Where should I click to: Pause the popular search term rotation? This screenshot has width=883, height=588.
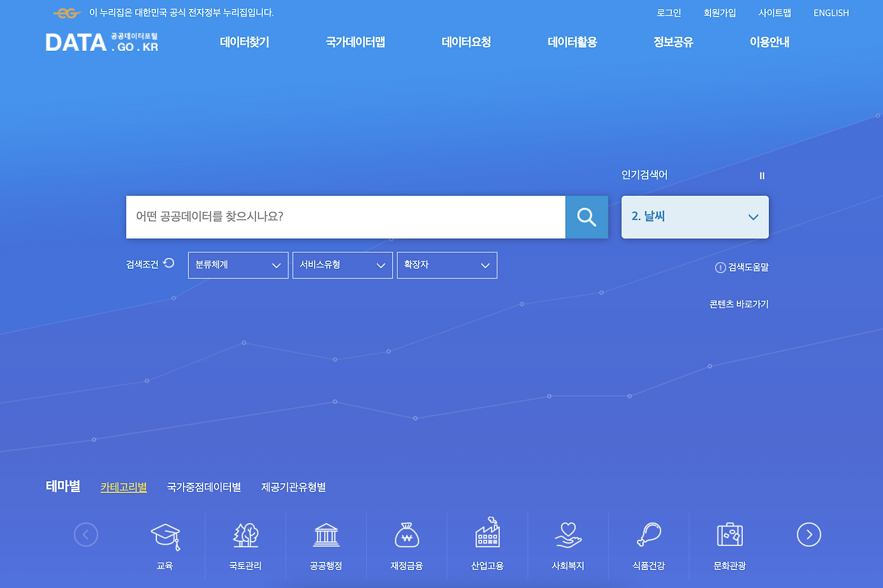pyautogui.click(x=762, y=176)
